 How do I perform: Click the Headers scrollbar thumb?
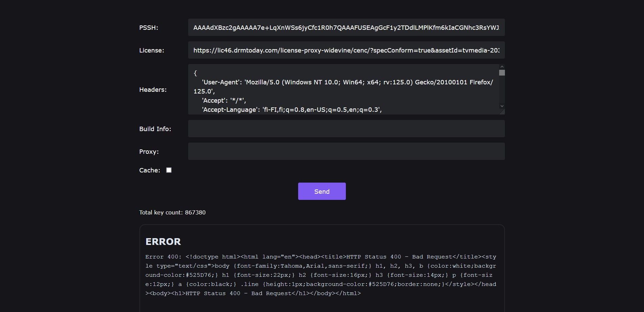pos(502,73)
